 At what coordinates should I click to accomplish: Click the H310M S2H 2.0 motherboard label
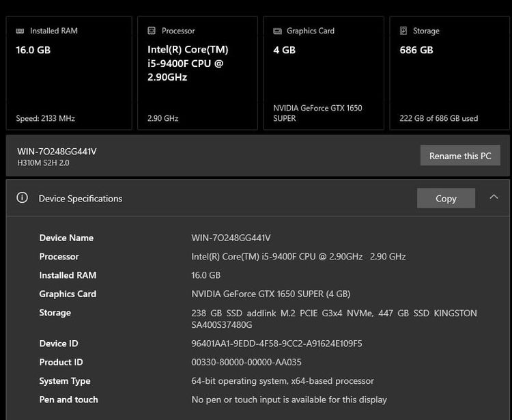[x=43, y=163]
